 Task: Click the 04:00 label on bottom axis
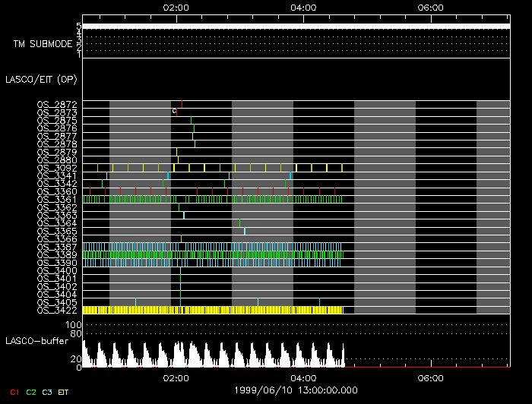coord(304,377)
